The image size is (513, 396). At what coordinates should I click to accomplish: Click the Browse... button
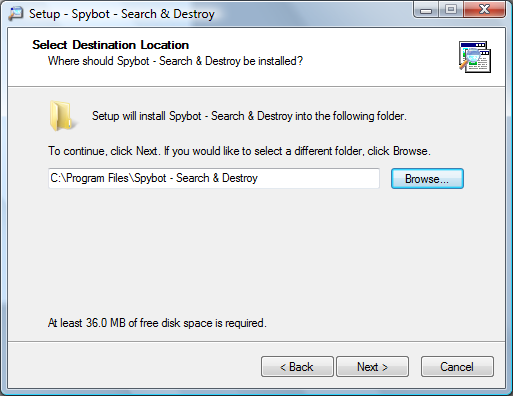click(x=427, y=179)
